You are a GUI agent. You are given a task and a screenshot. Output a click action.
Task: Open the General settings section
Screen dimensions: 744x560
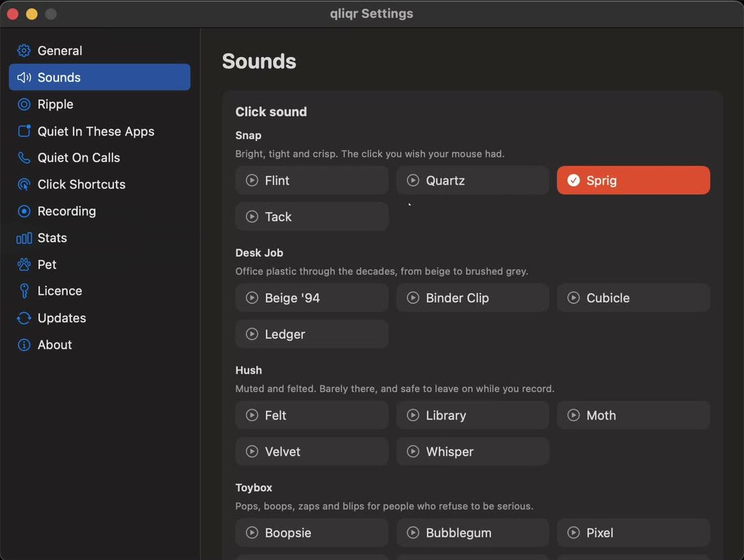[99, 51]
